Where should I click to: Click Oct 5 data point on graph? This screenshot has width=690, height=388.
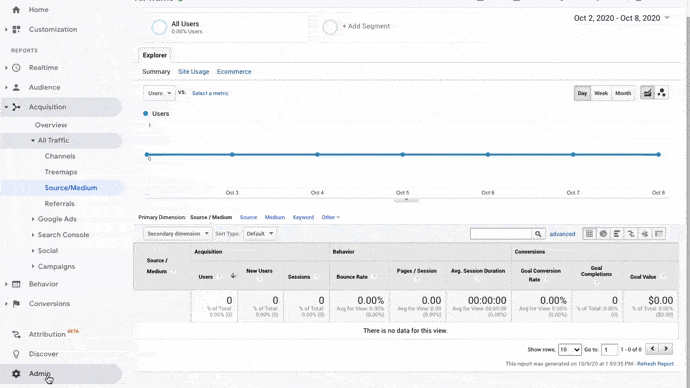(x=402, y=154)
